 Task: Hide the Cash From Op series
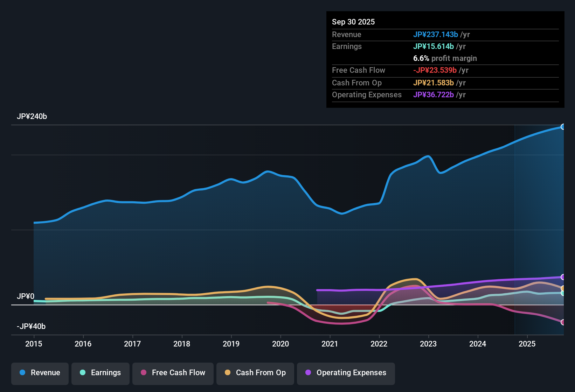(255, 373)
